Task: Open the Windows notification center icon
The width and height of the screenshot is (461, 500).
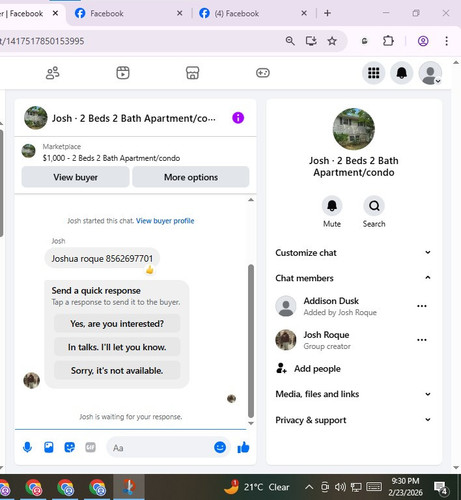Action: [440, 488]
